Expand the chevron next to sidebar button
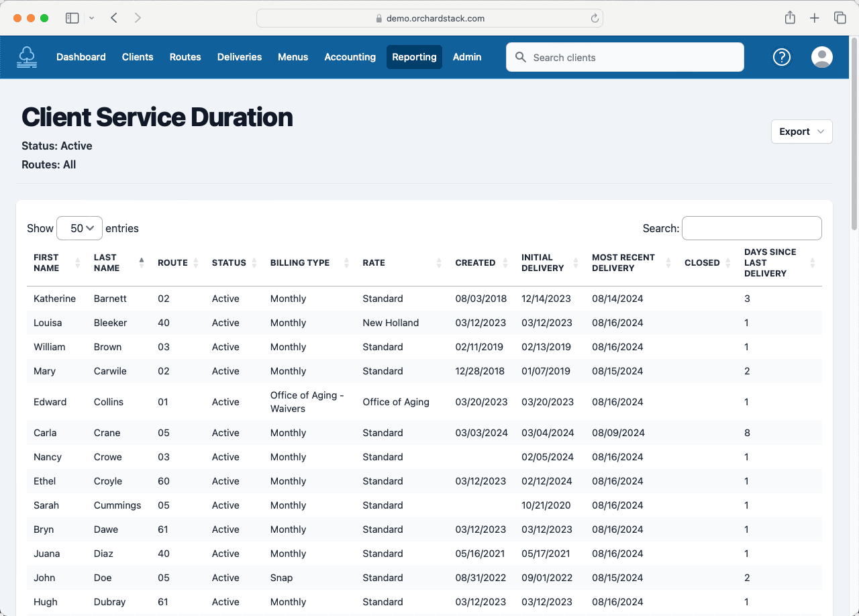 92,18
